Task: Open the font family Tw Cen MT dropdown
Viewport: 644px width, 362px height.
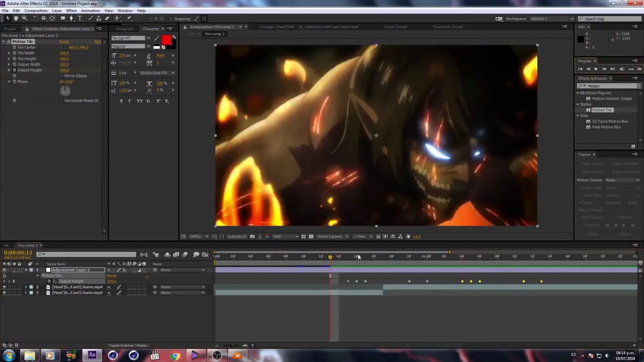Action: [131, 38]
